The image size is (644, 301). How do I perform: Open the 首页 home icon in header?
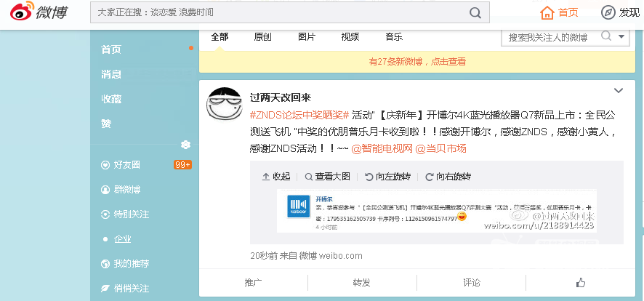(x=547, y=12)
